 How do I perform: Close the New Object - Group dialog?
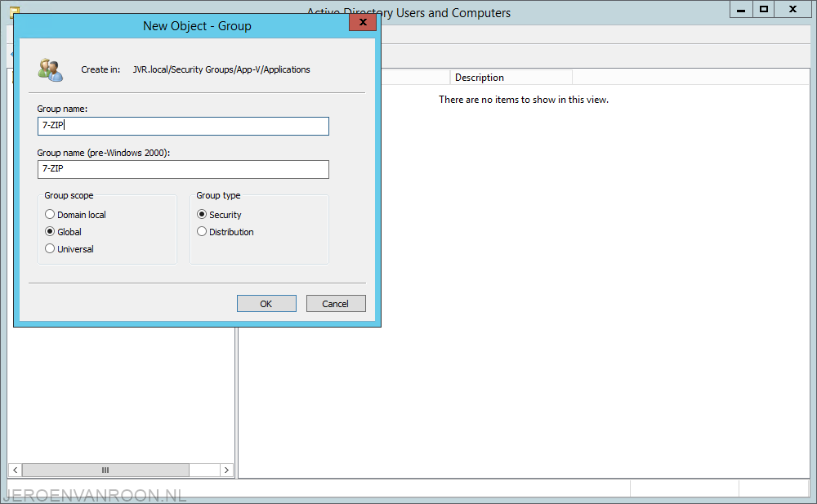click(363, 22)
